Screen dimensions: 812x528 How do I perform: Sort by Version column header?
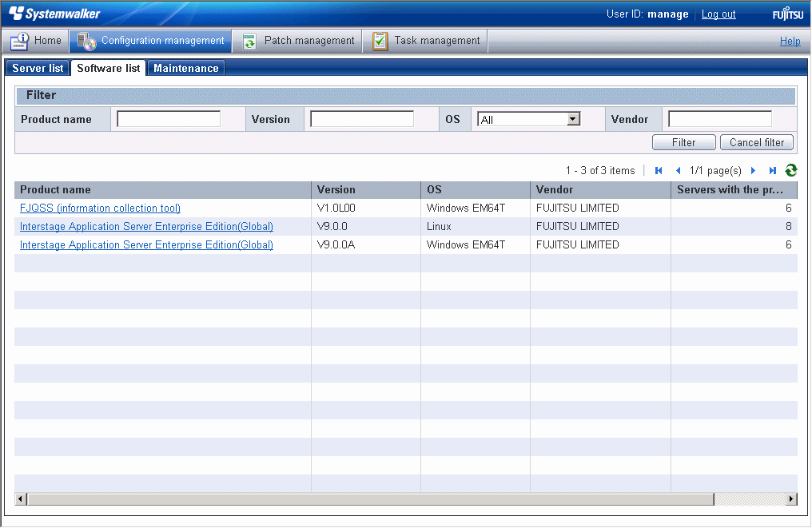pos(366,190)
